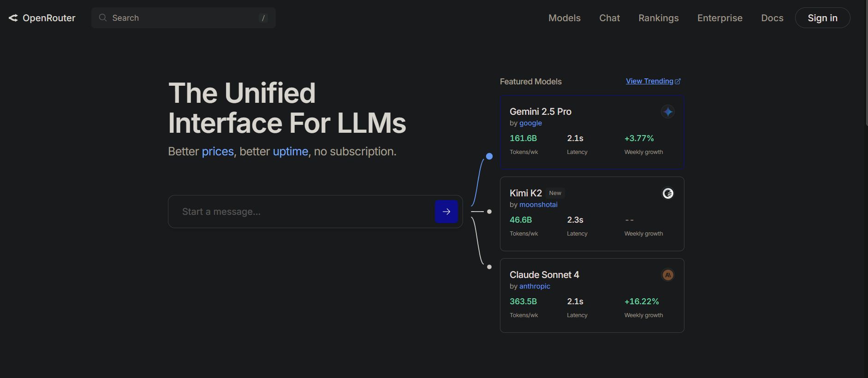The image size is (868, 378).
Task: Open the Gemini 2.5 Pro model title
Action: pyautogui.click(x=541, y=112)
